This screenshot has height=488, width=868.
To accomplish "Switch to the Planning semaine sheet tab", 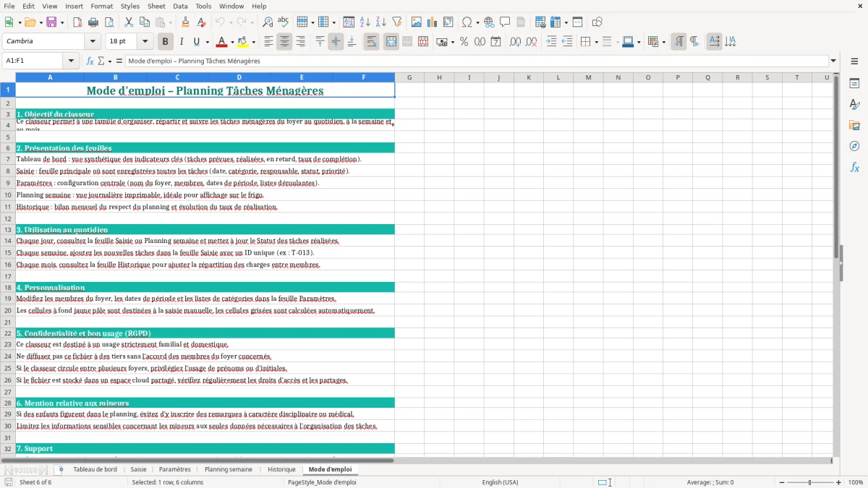I will click(x=229, y=469).
